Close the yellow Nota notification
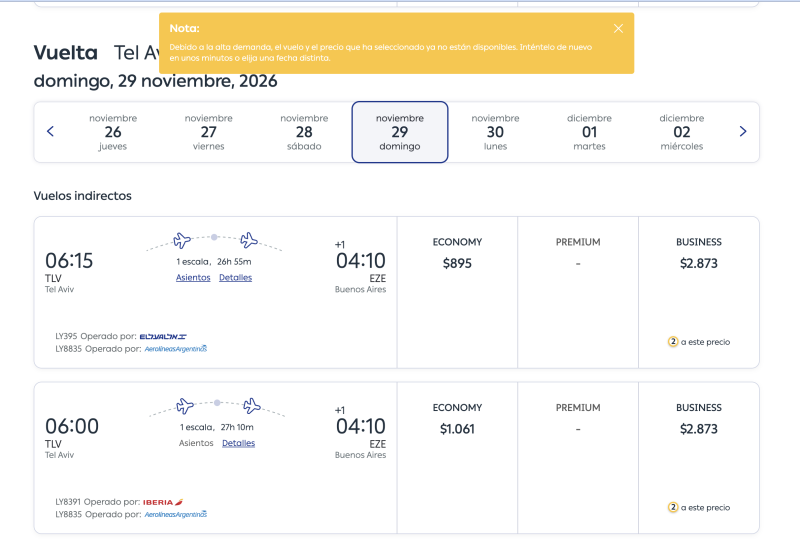Image resolution: width=800 pixels, height=543 pixels. tap(618, 29)
